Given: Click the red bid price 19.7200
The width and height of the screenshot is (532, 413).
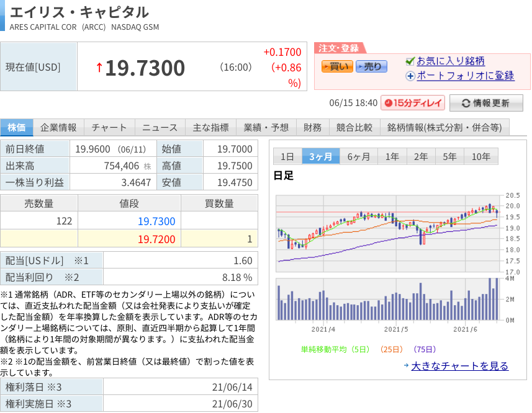Looking at the screenshot, I should point(156,239).
